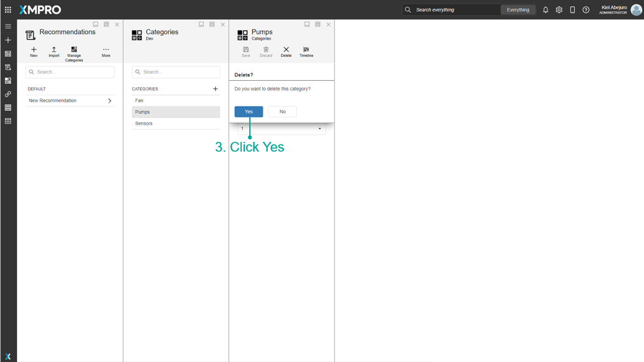Screen dimensions: 644x362
Task: Open the app launcher grid icon
Action: [8, 10]
